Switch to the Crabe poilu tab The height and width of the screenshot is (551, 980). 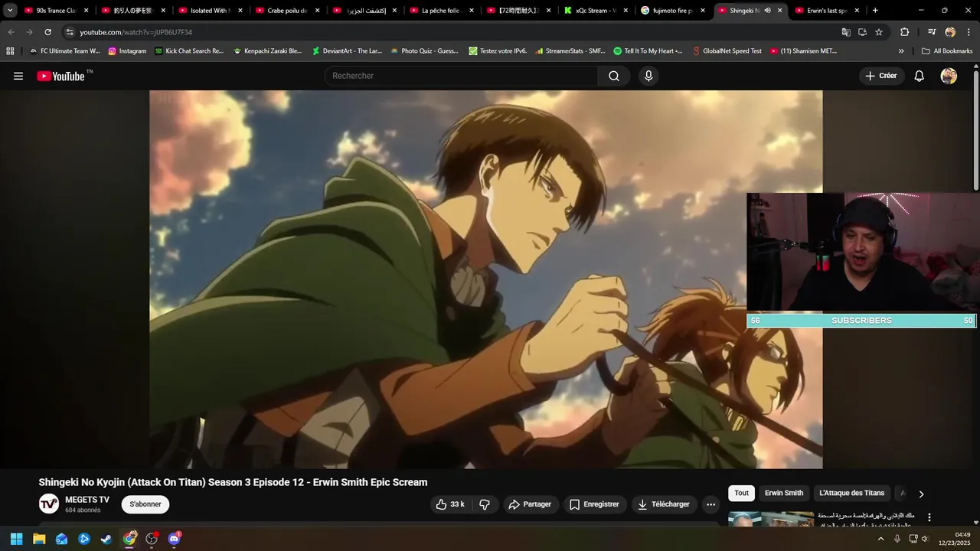tap(286, 11)
